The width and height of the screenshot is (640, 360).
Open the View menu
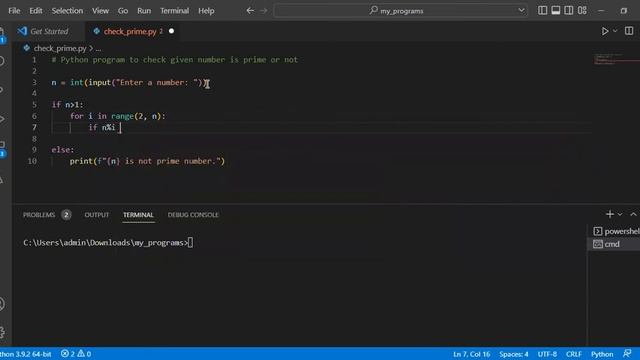[x=100, y=11]
